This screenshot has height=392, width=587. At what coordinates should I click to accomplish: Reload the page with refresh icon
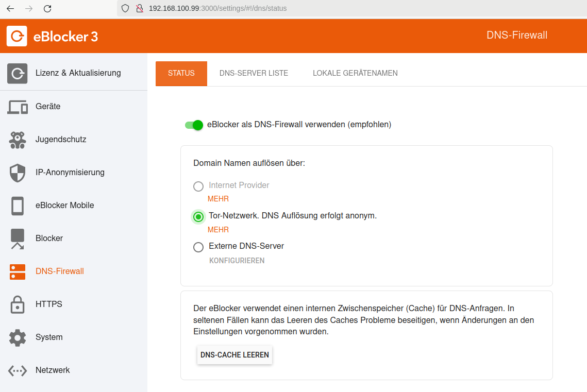pyautogui.click(x=47, y=9)
